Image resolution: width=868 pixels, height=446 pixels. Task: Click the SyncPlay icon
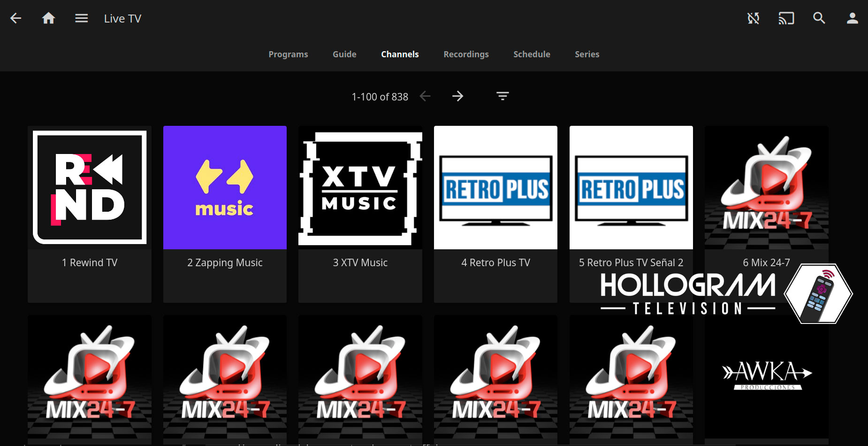pos(753,18)
